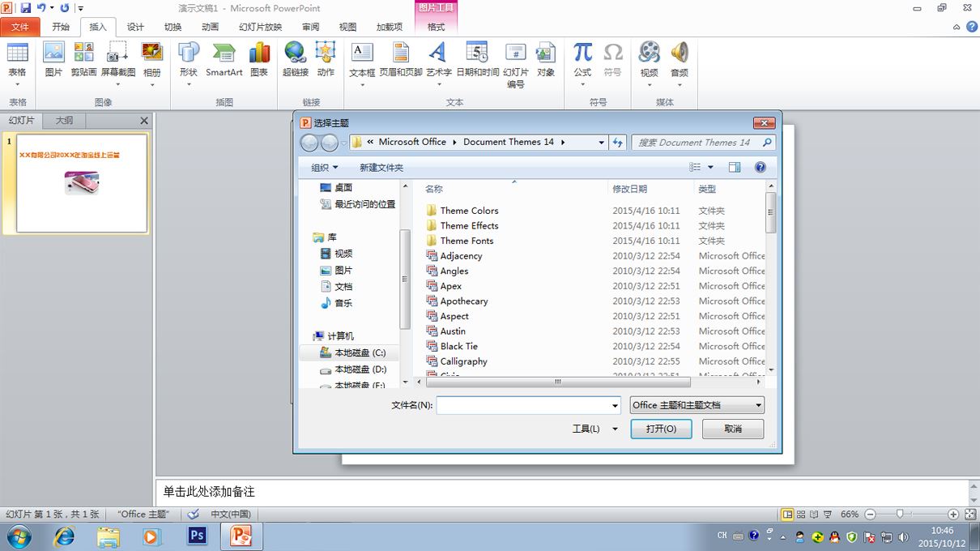
Task: Insert a table from the ribbon
Action: tap(17, 63)
